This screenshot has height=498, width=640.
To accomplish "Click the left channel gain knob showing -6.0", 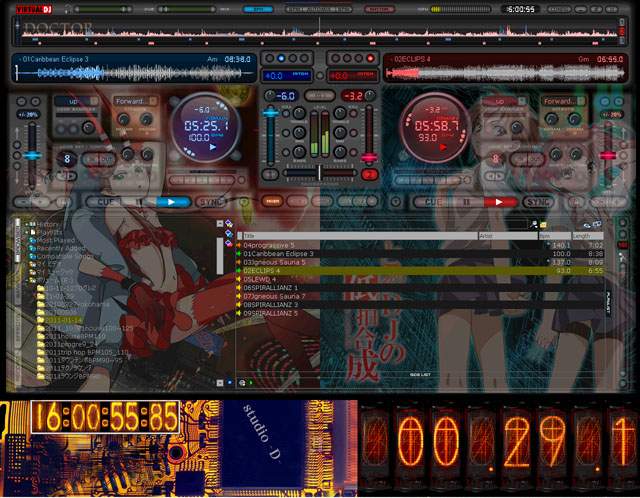I will 269,96.
